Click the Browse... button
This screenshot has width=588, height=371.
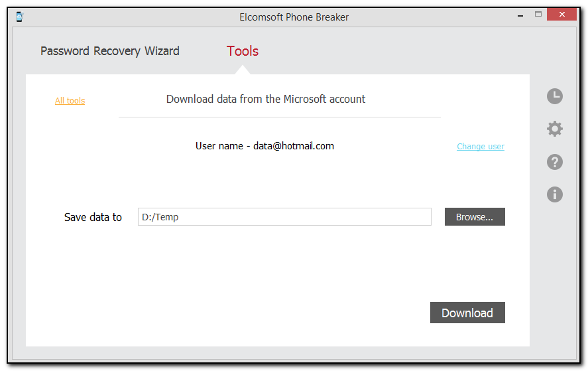point(475,216)
